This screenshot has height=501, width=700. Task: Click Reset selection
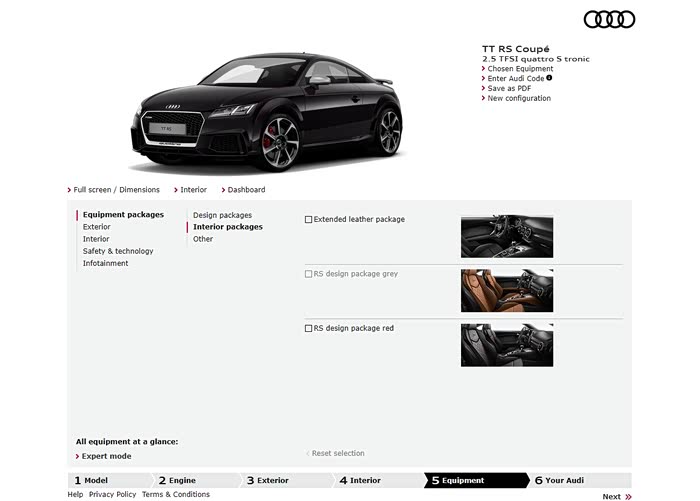[338, 453]
